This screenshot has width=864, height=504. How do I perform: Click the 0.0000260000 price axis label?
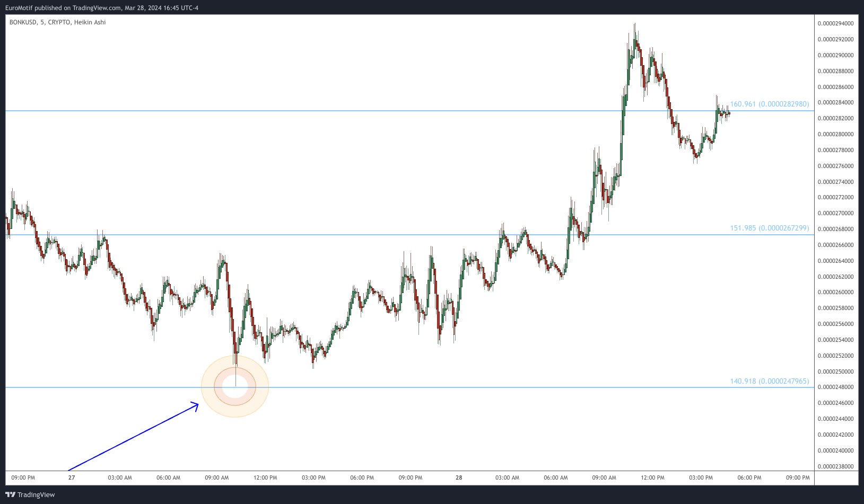click(836, 292)
